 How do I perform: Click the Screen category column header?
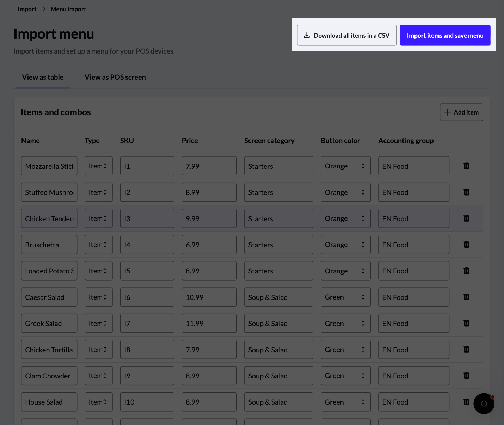269,141
